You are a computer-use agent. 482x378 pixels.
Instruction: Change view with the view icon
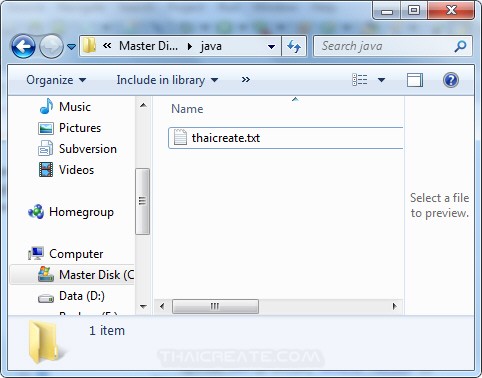tap(360, 80)
